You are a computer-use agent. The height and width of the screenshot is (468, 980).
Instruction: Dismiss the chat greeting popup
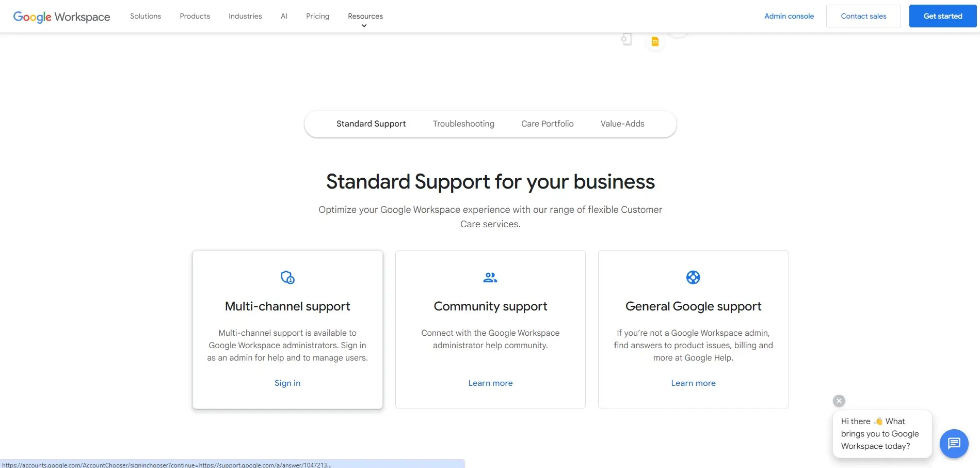839,401
